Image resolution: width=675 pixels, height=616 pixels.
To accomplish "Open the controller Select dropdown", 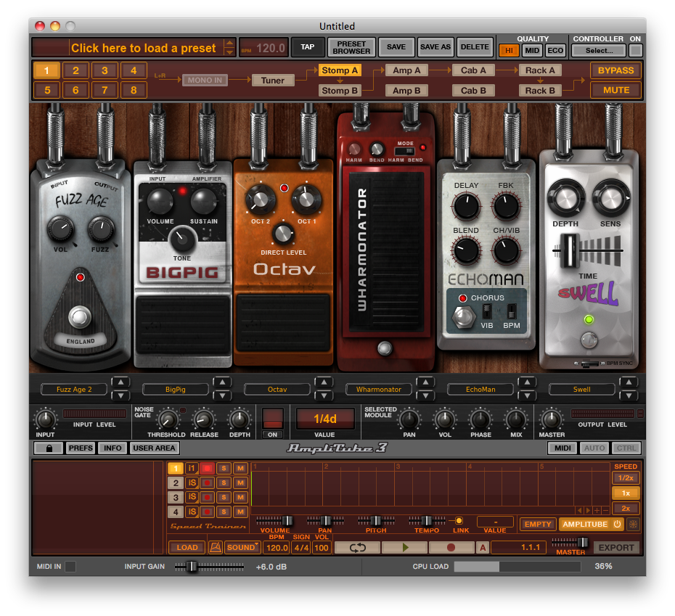I will click(599, 50).
